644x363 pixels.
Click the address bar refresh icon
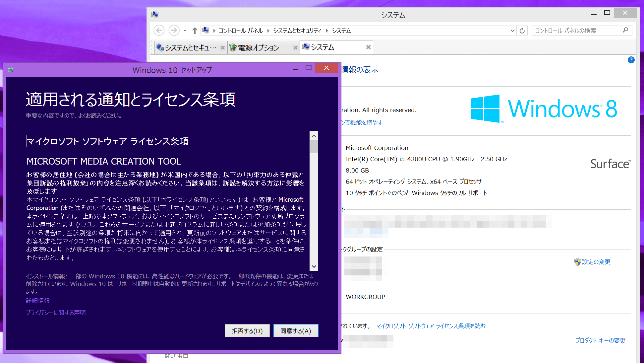click(x=522, y=31)
